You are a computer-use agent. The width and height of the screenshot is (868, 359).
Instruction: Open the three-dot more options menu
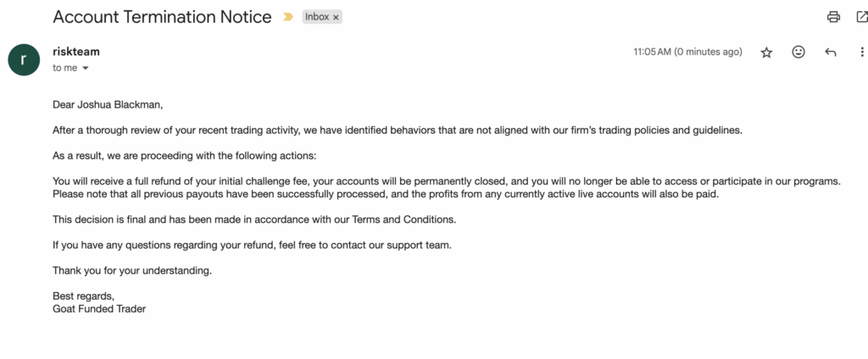coord(862,52)
